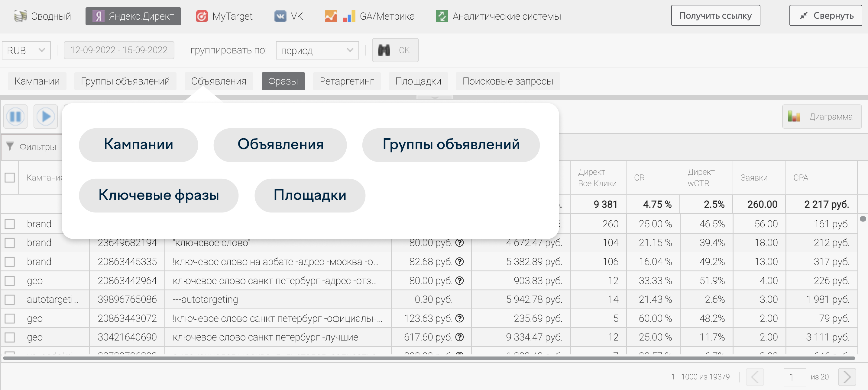
Task: Click the Ключевые фразы popup pill
Action: [x=159, y=196]
